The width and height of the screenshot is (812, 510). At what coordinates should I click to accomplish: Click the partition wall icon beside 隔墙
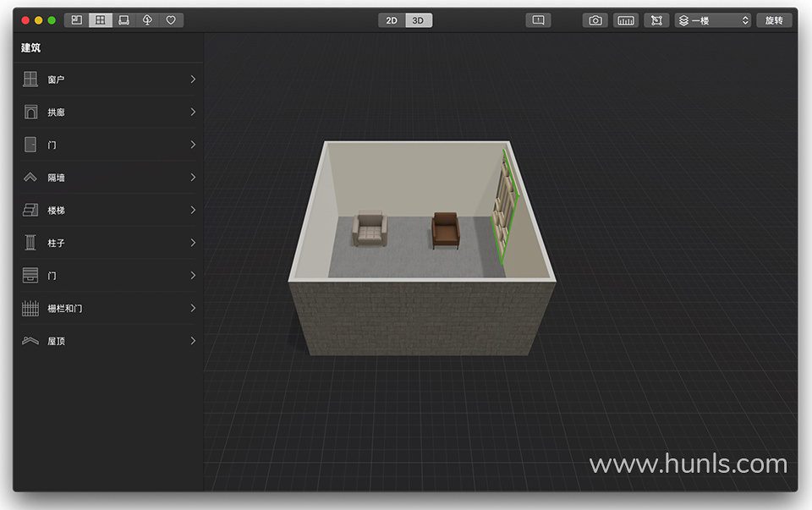point(30,177)
